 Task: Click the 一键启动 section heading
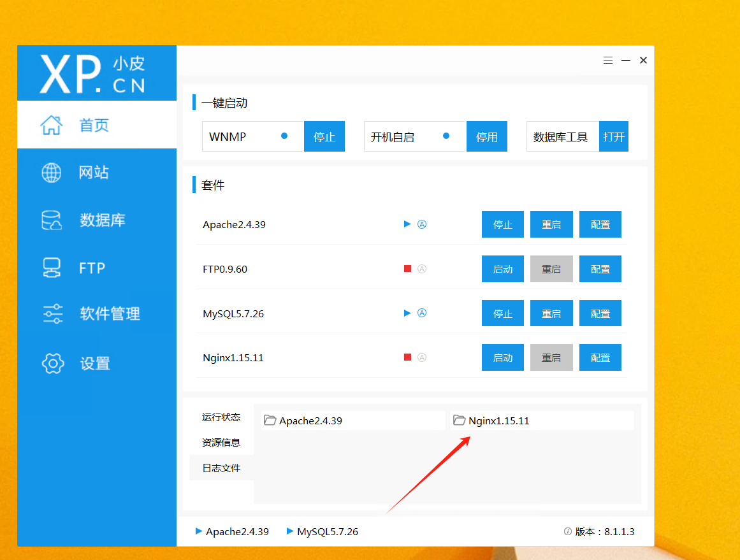224,103
